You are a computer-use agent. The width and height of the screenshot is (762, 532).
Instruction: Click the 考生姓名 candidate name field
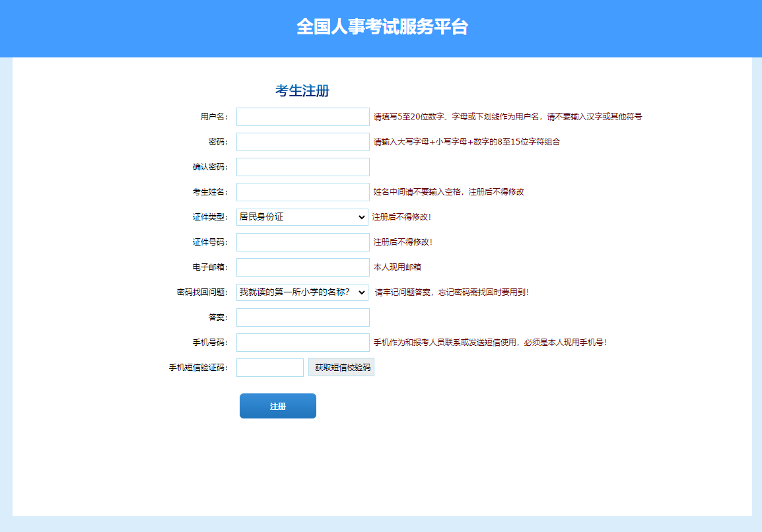[x=302, y=192]
